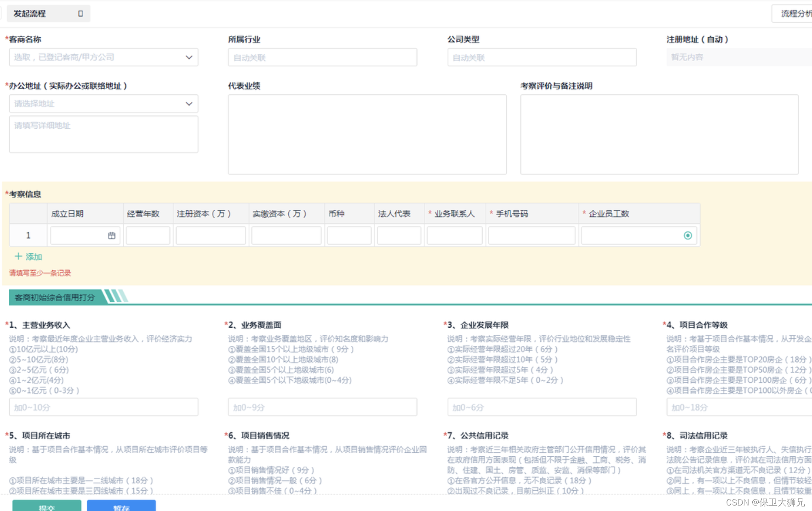Screen dimensions: 812x511
Task: Click the 2、业务覆盖面 heading
Action: coord(255,325)
